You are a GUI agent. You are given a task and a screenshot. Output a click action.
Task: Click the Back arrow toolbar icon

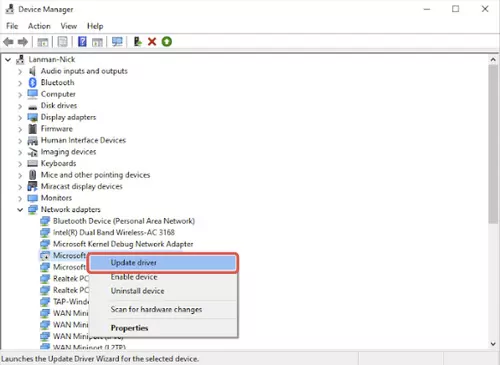8,42
